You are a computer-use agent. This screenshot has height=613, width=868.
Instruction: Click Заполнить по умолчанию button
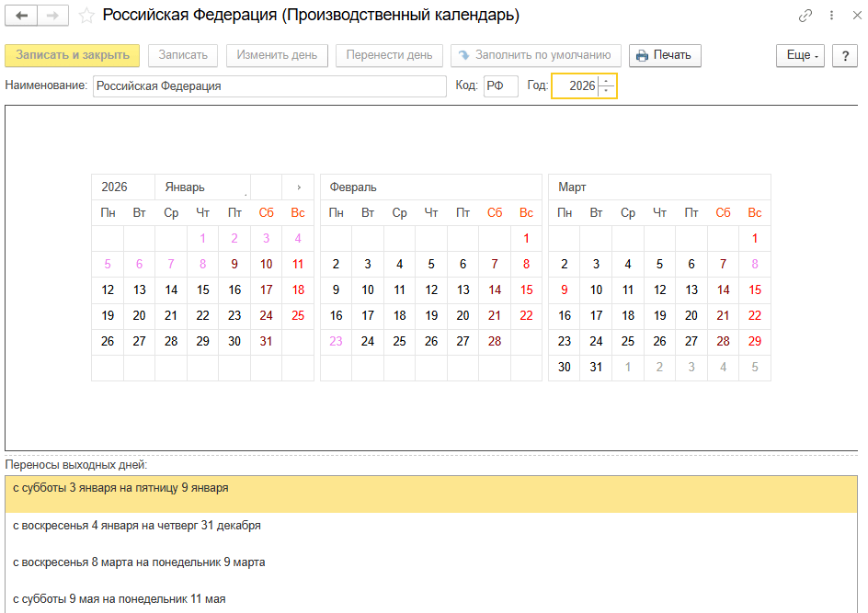[x=536, y=55]
